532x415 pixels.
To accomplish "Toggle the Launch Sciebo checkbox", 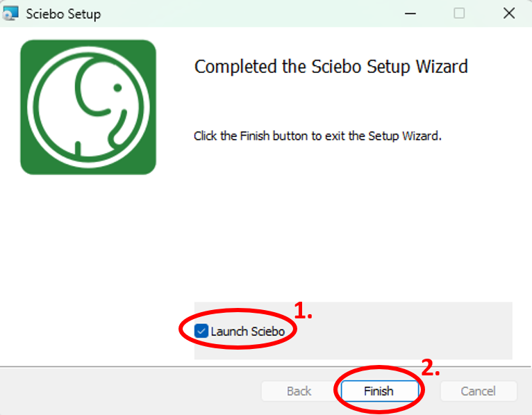I will (201, 331).
